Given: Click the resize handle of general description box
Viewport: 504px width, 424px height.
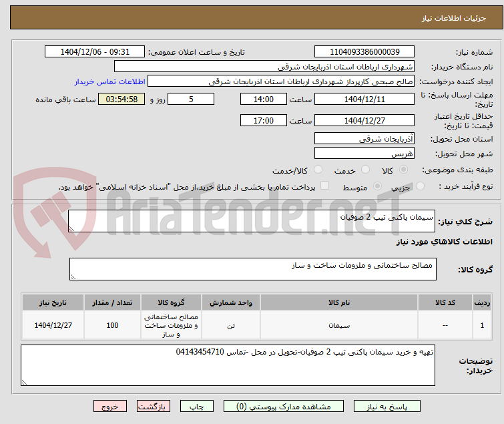Looking at the screenshot, I should pyautogui.click(x=71, y=228).
